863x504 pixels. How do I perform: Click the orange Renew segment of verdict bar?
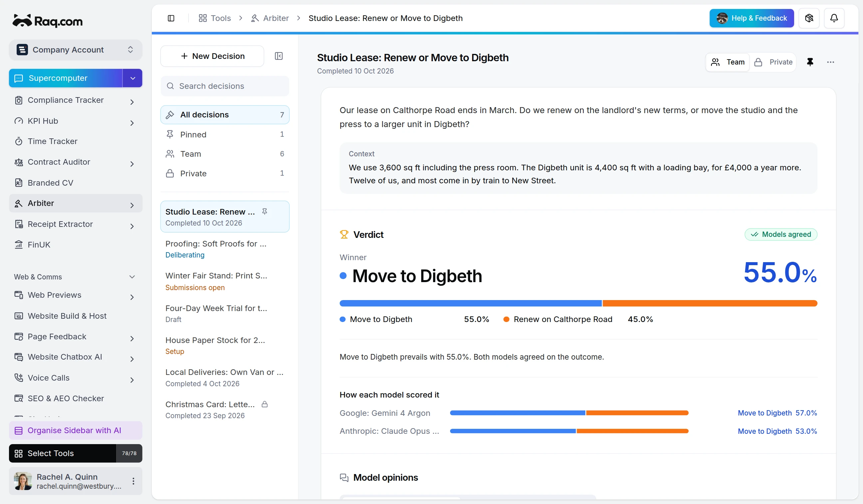point(710,303)
